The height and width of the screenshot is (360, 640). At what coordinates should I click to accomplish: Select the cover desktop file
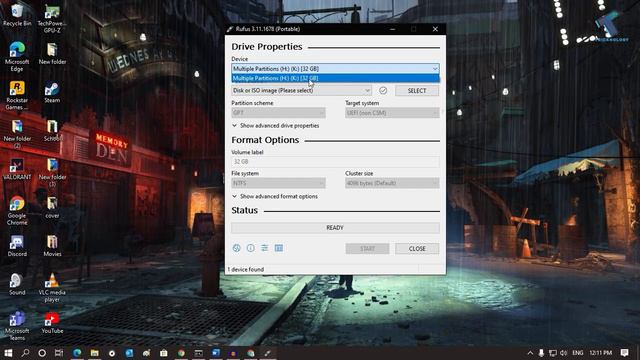52,207
